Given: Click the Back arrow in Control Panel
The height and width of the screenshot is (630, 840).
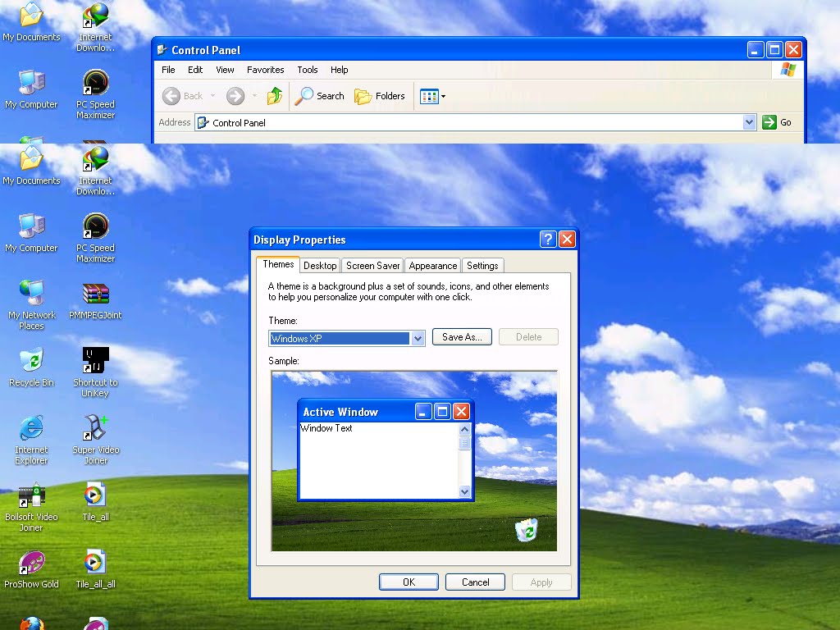Looking at the screenshot, I should click(171, 96).
